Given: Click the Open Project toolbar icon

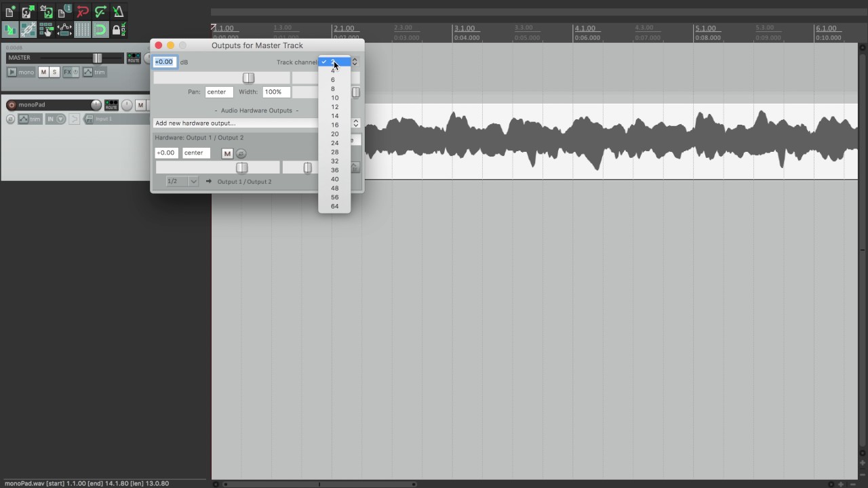Looking at the screenshot, I should point(28,12).
